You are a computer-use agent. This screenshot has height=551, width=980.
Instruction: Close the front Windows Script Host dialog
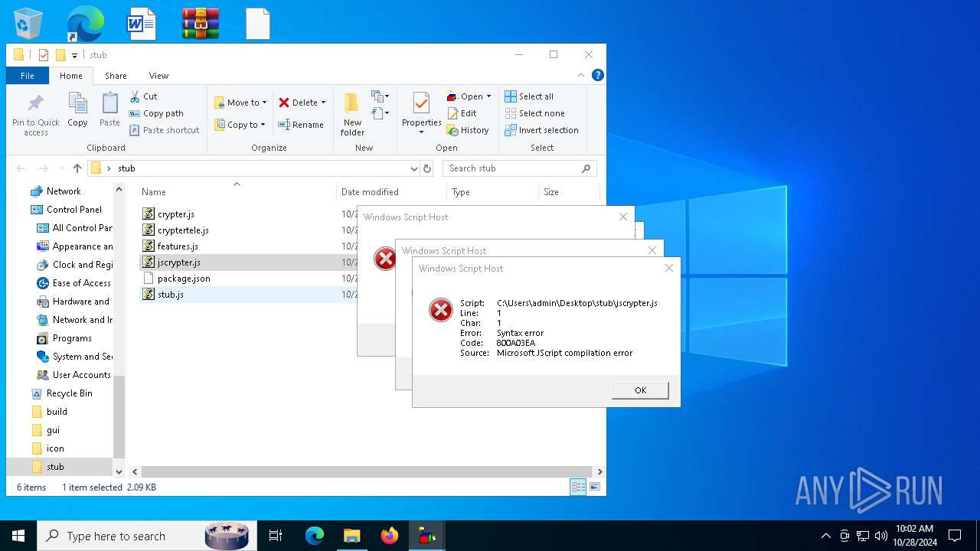669,268
